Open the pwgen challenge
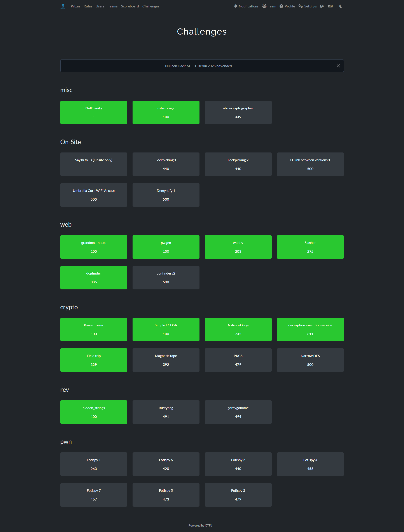 point(166,247)
